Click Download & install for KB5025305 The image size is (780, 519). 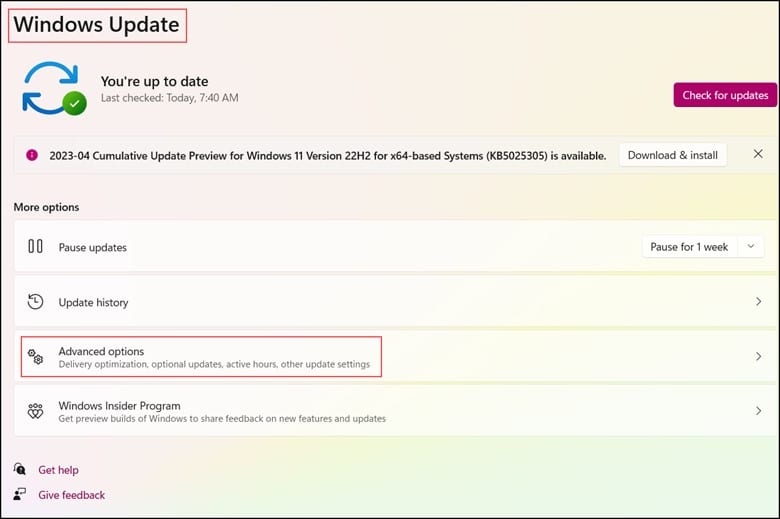[673, 155]
